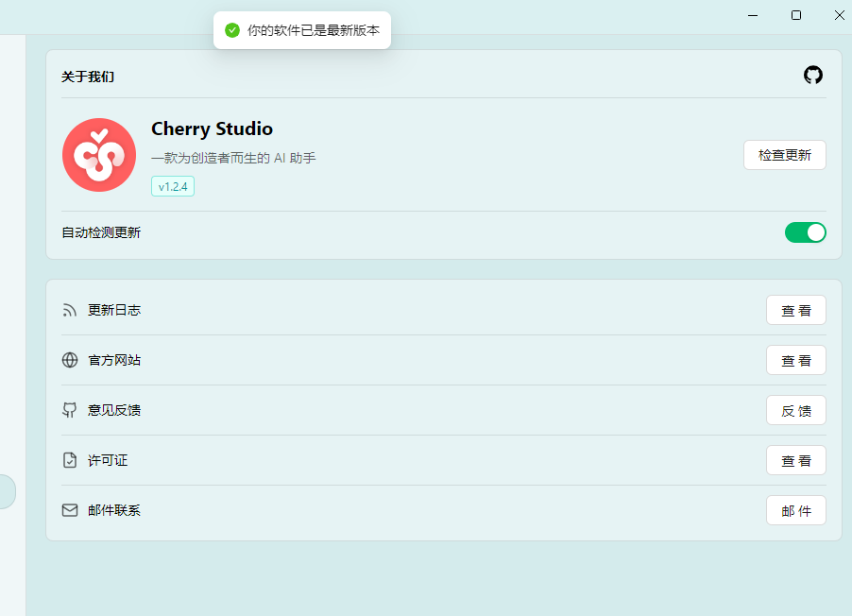Maximize the Cherry Studio window
This screenshot has height=616, width=852.
796,15
